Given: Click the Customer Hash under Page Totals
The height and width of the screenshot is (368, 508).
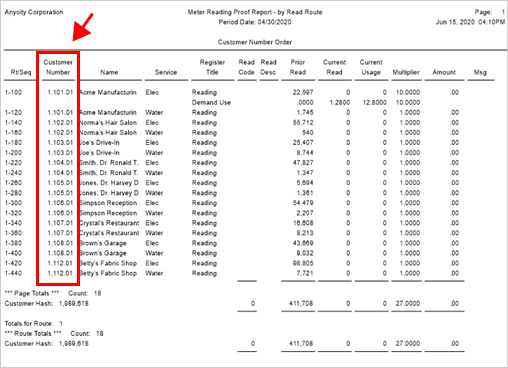Looking at the screenshot, I should click(47, 303).
